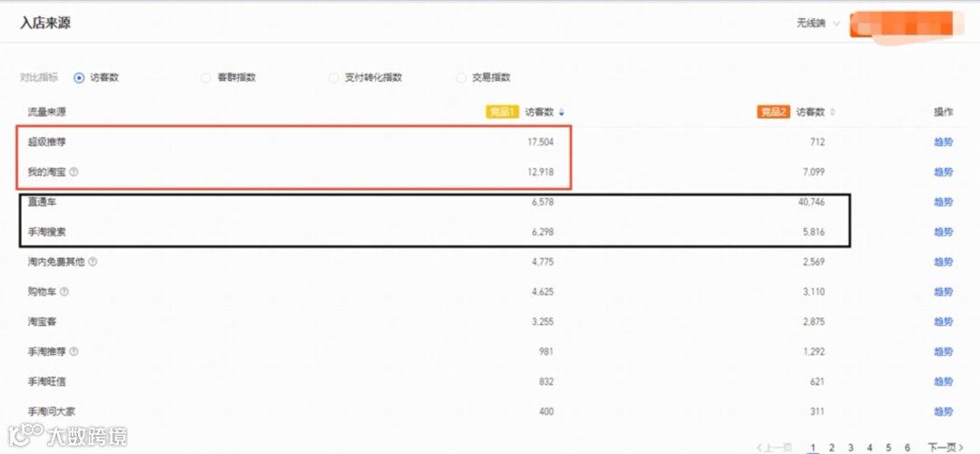Click the 超级推荐 source row label
Screen dimensions: 980x454
coord(47,142)
